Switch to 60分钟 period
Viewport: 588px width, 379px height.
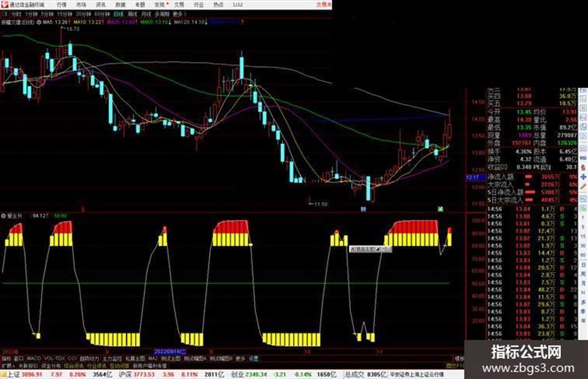(x=102, y=14)
